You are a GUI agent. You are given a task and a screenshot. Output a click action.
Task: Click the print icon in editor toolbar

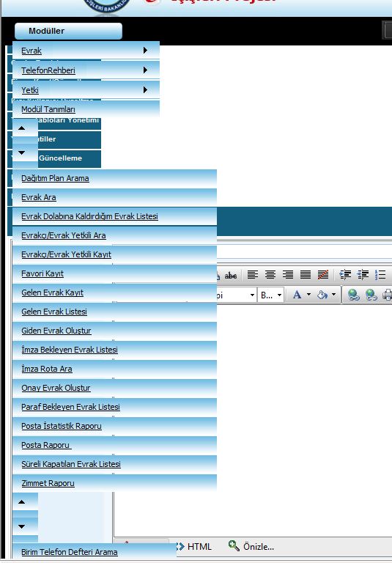tap(387, 295)
